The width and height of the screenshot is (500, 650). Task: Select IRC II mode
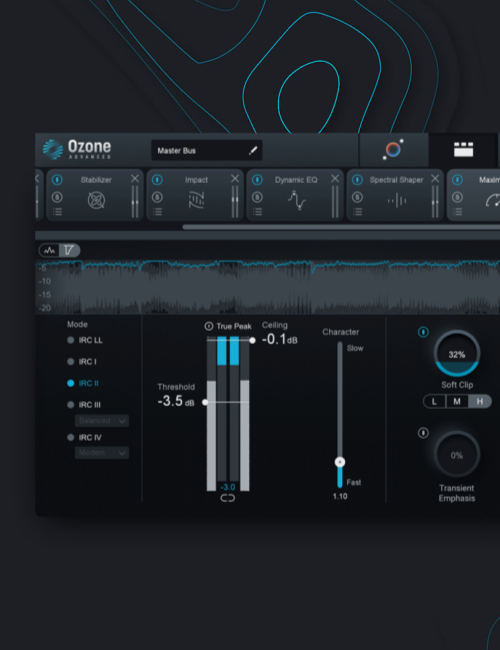[x=83, y=383]
